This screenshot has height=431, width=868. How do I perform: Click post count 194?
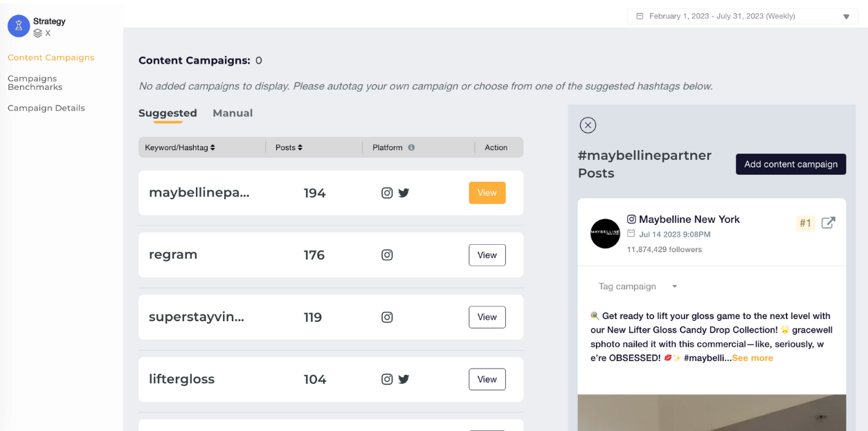coord(315,193)
